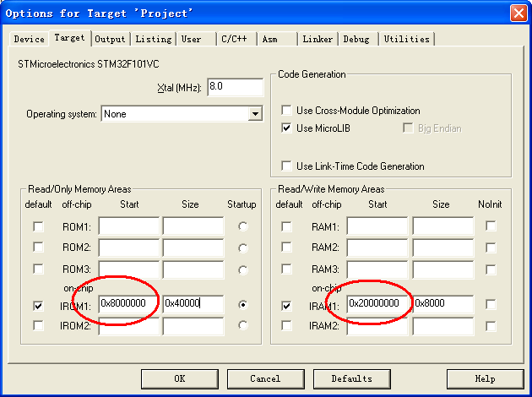Switch to the Device tab
Screen dimensions: 532x397
tap(30, 39)
